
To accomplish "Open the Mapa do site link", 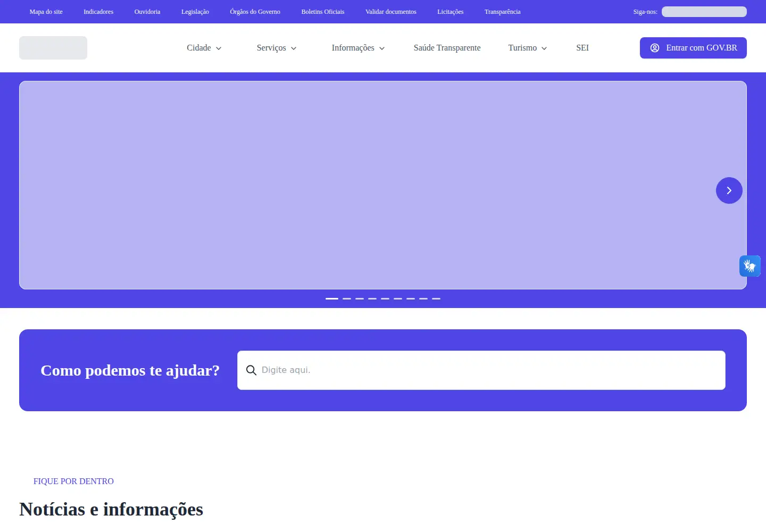I will coord(46,12).
